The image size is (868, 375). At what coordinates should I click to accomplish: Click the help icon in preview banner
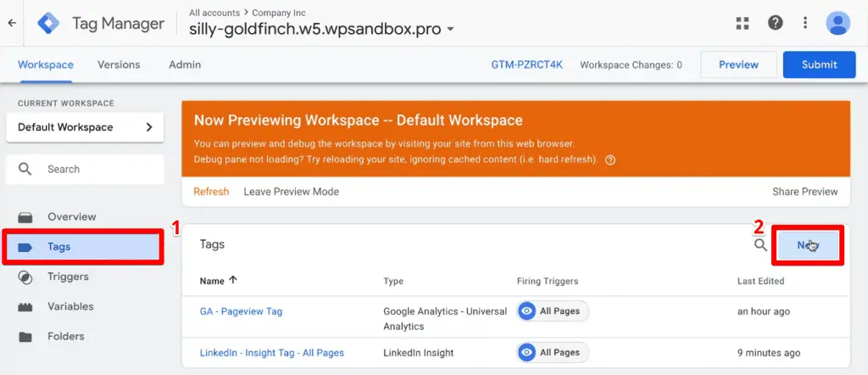coord(610,159)
